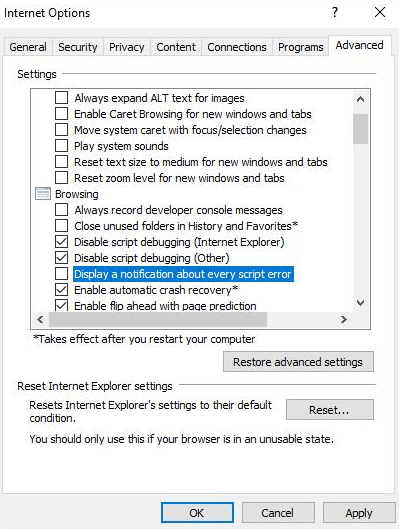
Task: Switch to the Programs tab
Action: (301, 47)
